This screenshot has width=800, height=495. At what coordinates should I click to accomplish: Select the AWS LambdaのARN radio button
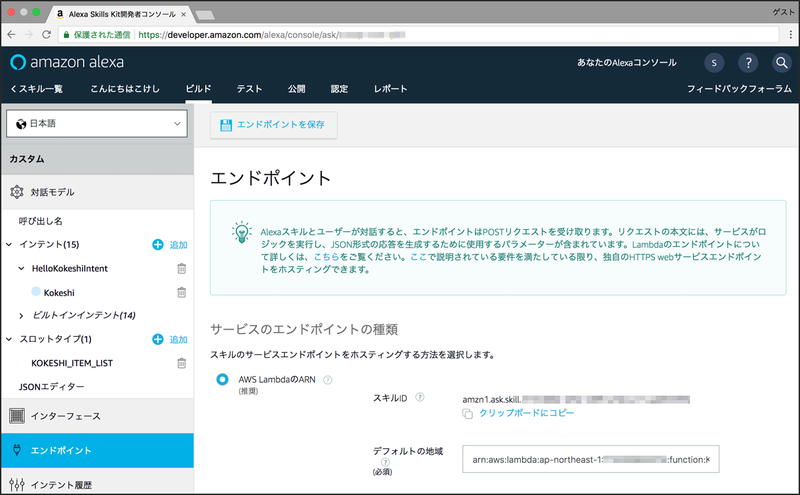pos(222,379)
